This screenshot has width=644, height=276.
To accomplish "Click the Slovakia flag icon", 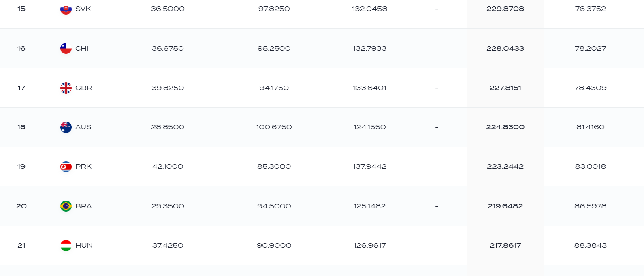I will coord(66,9).
